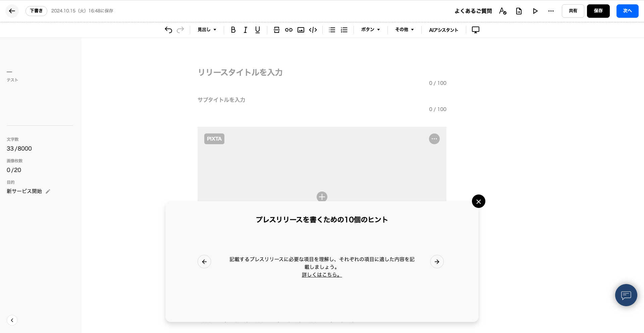Toggle italic text formatting
Screen dimensions: 644x333
point(245,30)
